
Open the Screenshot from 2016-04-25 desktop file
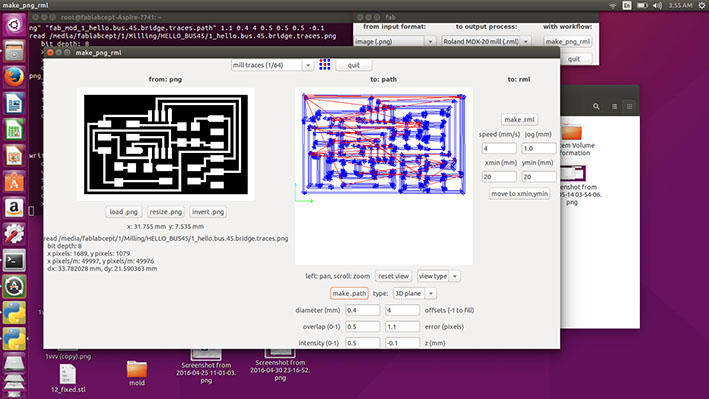[x=206, y=366]
